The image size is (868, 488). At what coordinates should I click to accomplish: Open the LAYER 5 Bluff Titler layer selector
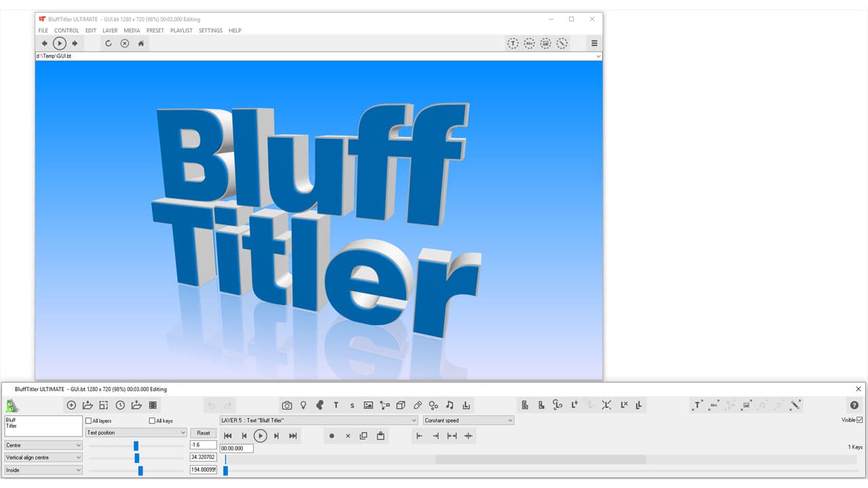pyautogui.click(x=319, y=420)
